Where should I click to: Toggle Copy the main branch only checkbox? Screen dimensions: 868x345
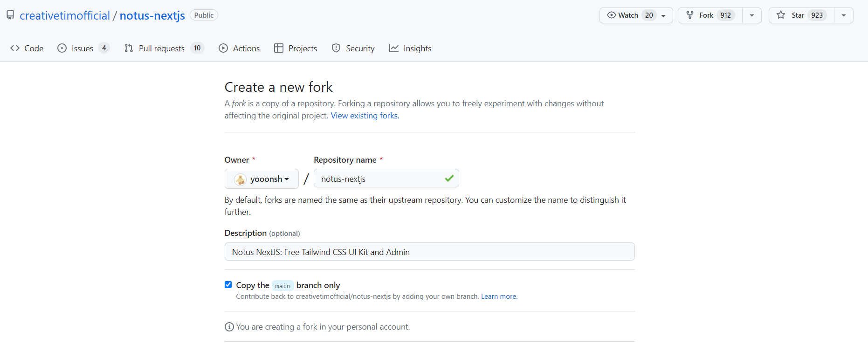coord(228,285)
